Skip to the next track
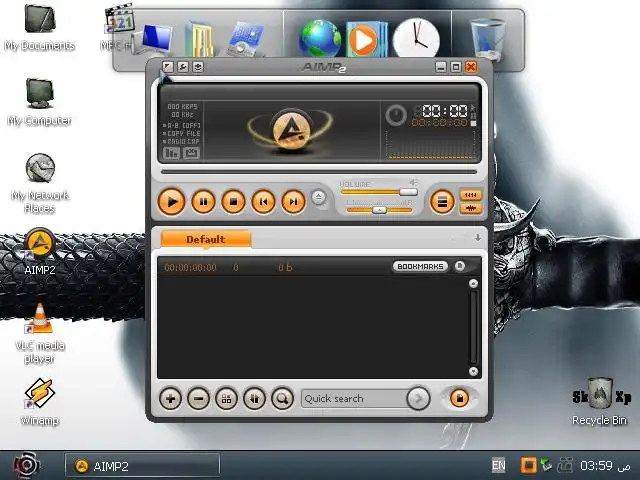 pyautogui.click(x=293, y=201)
